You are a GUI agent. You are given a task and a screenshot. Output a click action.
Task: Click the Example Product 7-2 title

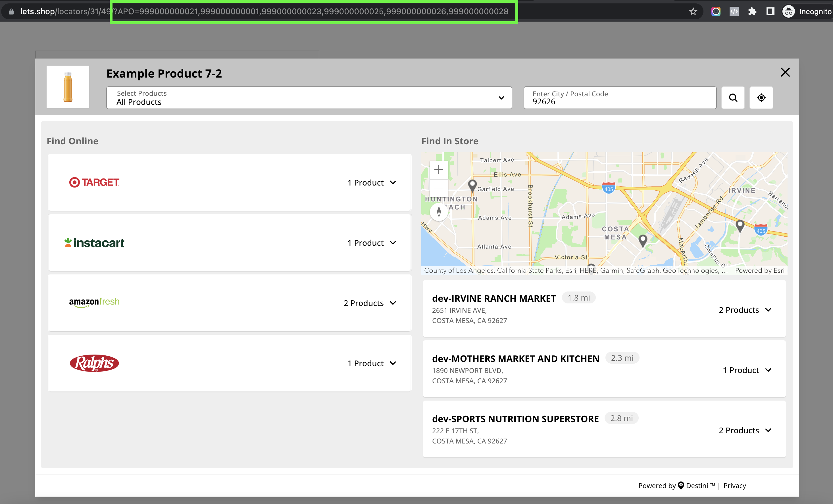click(x=164, y=73)
